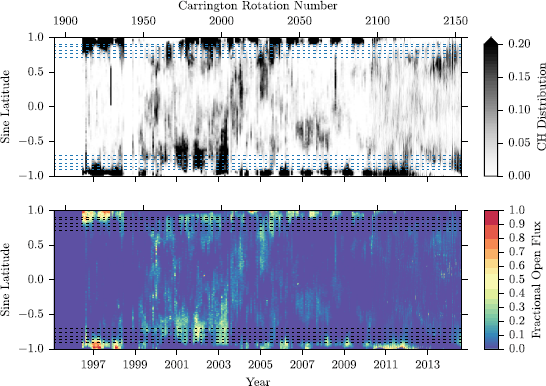Select the "CH Distribution" colorbar label
Viewport: 546px width, 386px height.
pyautogui.click(x=541, y=107)
